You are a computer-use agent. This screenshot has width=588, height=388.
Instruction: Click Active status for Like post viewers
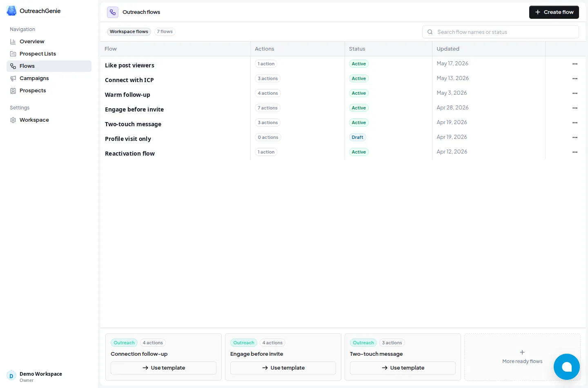point(359,64)
